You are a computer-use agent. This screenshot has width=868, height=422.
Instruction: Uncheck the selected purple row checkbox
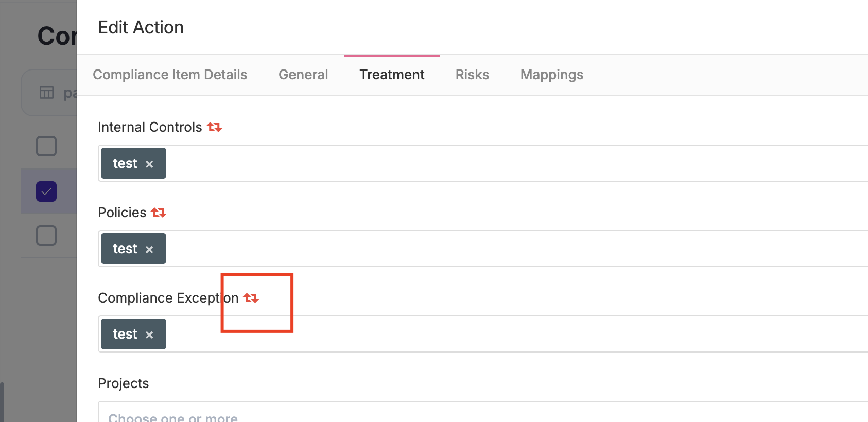pyautogui.click(x=46, y=191)
